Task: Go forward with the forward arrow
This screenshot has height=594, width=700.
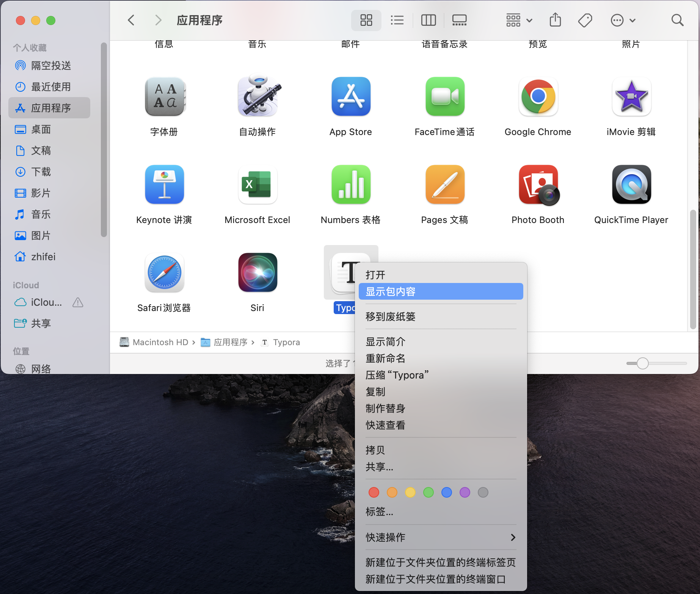Action: pyautogui.click(x=159, y=20)
